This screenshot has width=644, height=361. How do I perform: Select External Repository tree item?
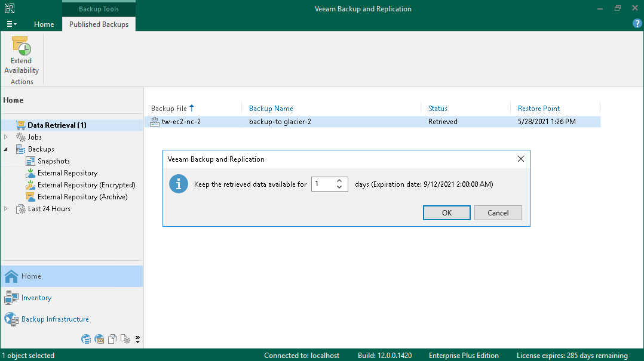pos(68,172)
